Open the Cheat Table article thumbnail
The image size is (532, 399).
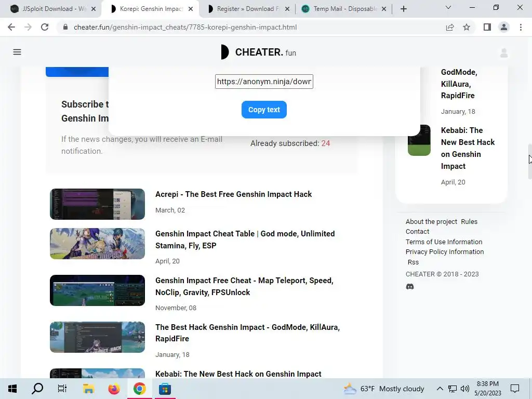pos(97,244)
